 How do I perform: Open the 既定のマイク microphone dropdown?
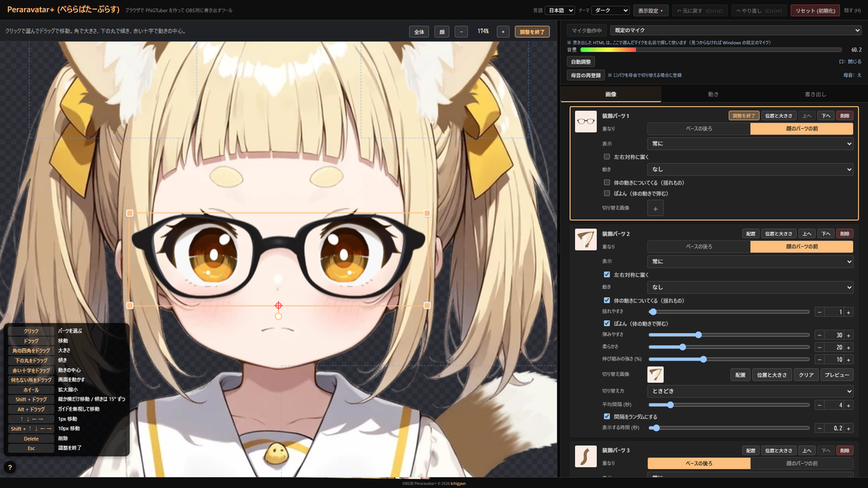coord(736,30)
